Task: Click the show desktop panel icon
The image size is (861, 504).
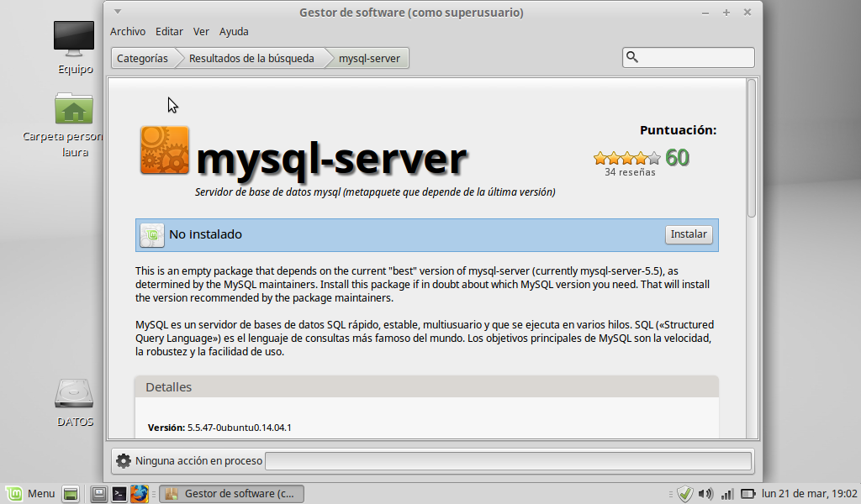Action: pyautogui.click(x=71, y=494)
